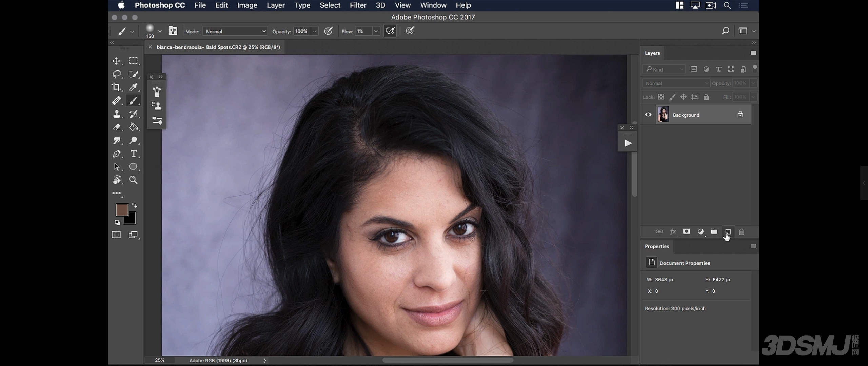Select the Hand tool
868x366 pixels.
click(117, 180)
